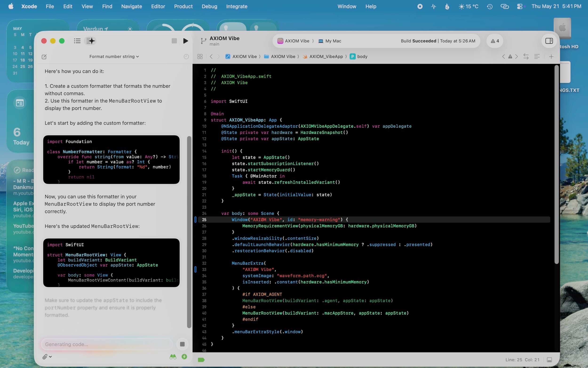
Task: Open the Format number string conversation menu
Action: coord(114,57)
